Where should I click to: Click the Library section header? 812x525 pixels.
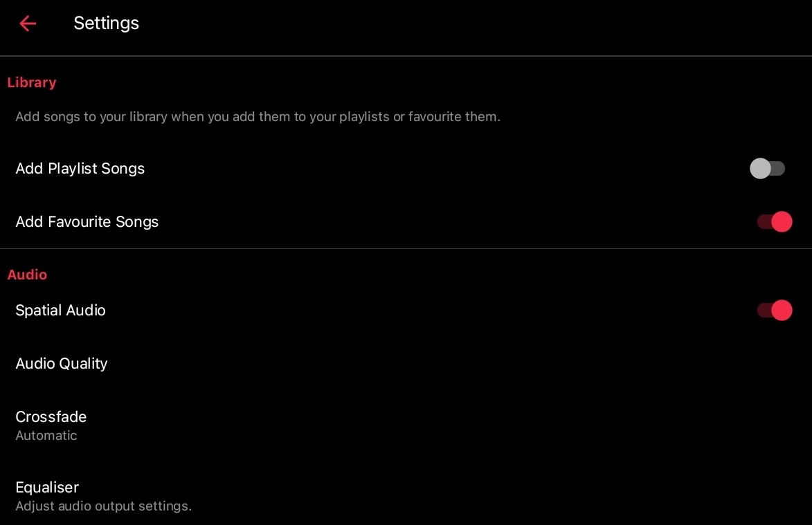(31, 82)
